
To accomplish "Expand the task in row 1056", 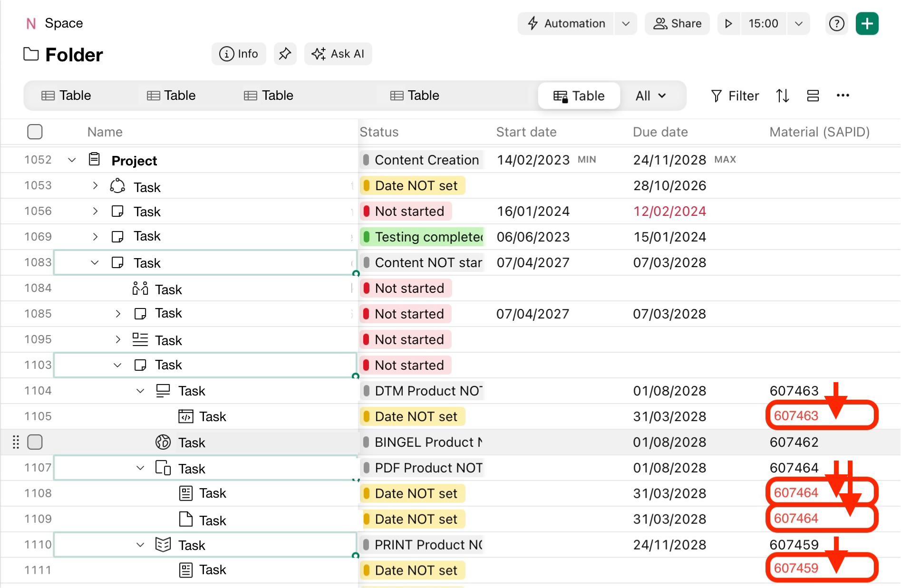I will (95, 211).
